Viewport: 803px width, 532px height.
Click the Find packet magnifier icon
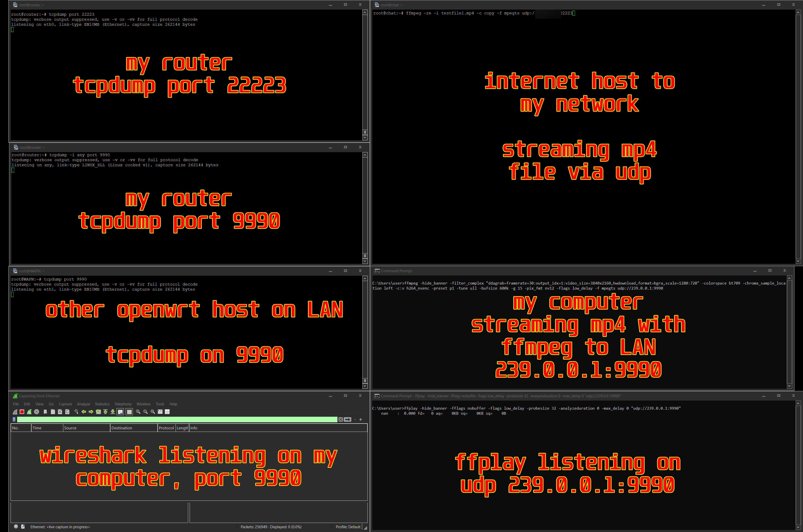click(x=76, y=412)
